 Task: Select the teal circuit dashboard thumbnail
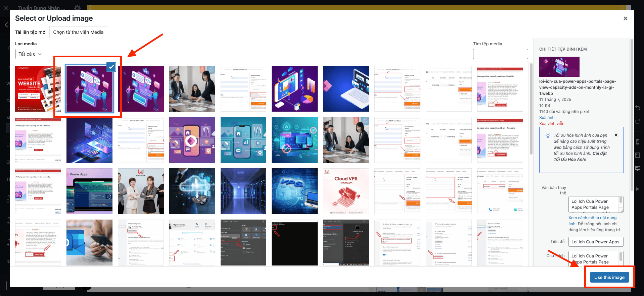point(294,140)
